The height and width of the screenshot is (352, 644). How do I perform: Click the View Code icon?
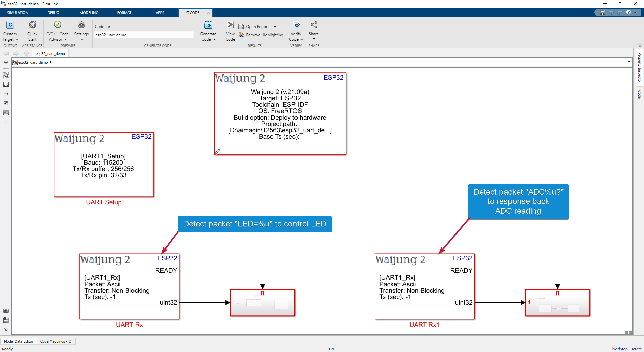(230, 25)
